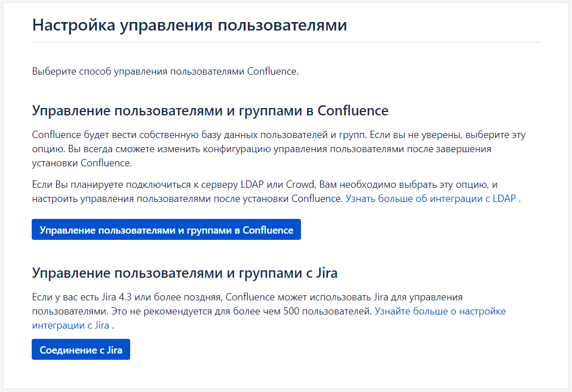This screenshot has height=392, width=572.
Task: Open the "Узнать больше об интеграции с LDAP" link
Action: [431, 199]
